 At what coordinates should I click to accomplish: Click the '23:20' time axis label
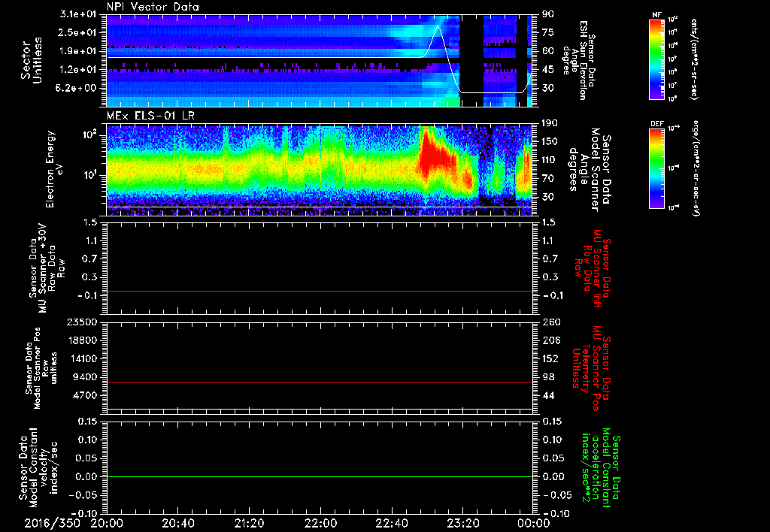click(462, 523)
